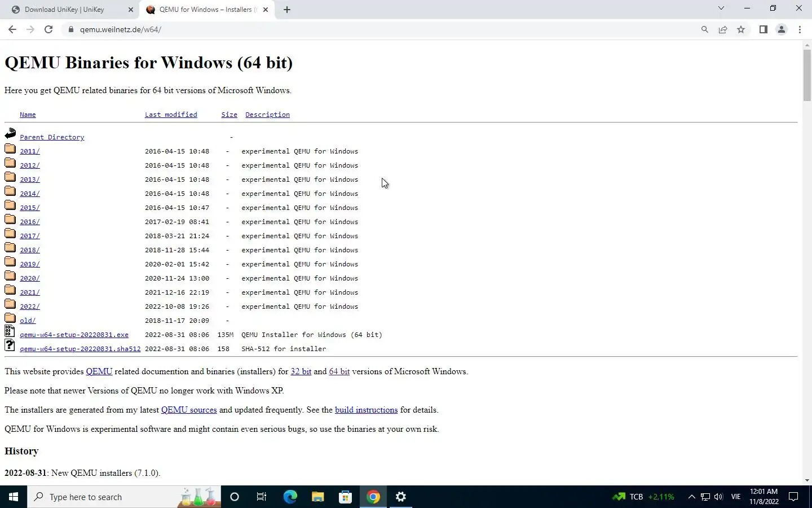Click the page vertical scrollbar thumb
812x508 pixels.
tap(807, 75)
